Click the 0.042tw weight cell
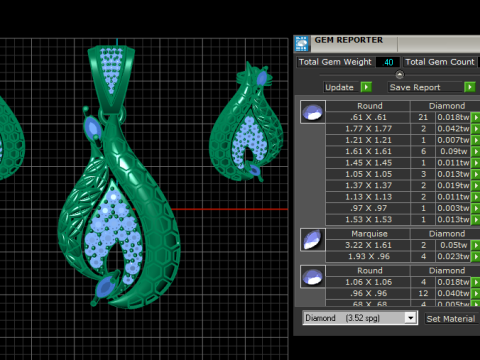Image resolution: width=480 pixels, height=360 pixels. click(453, 129)
